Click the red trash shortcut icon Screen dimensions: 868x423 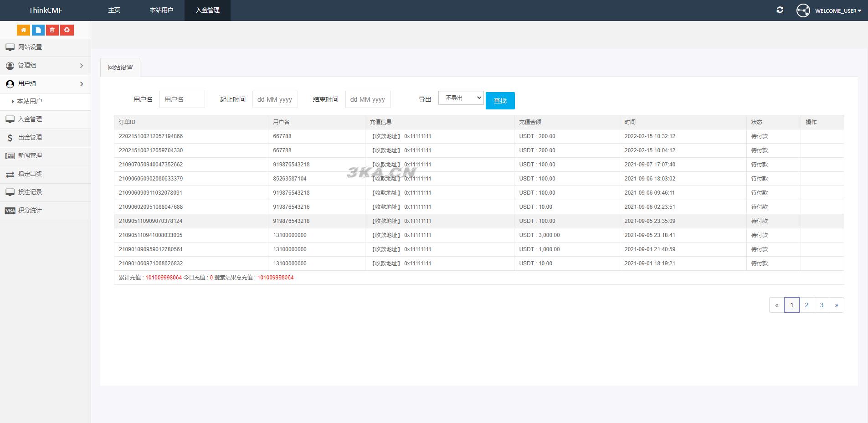click(x=52, y=30)
